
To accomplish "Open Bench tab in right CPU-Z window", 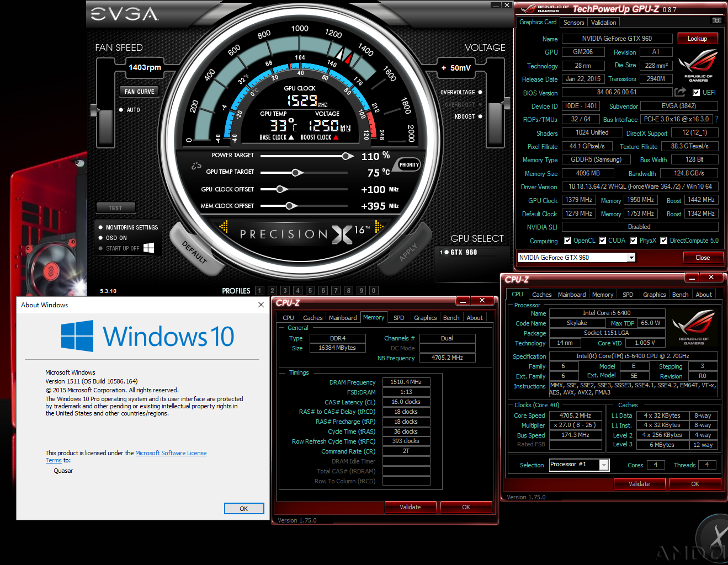I will pyautogui.click(x=680, y=295).
